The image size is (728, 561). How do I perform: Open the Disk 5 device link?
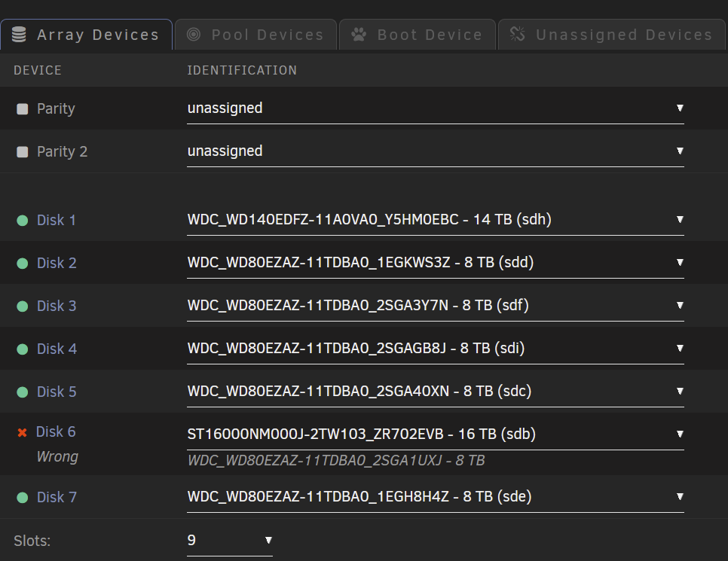[x=57, y=392]
